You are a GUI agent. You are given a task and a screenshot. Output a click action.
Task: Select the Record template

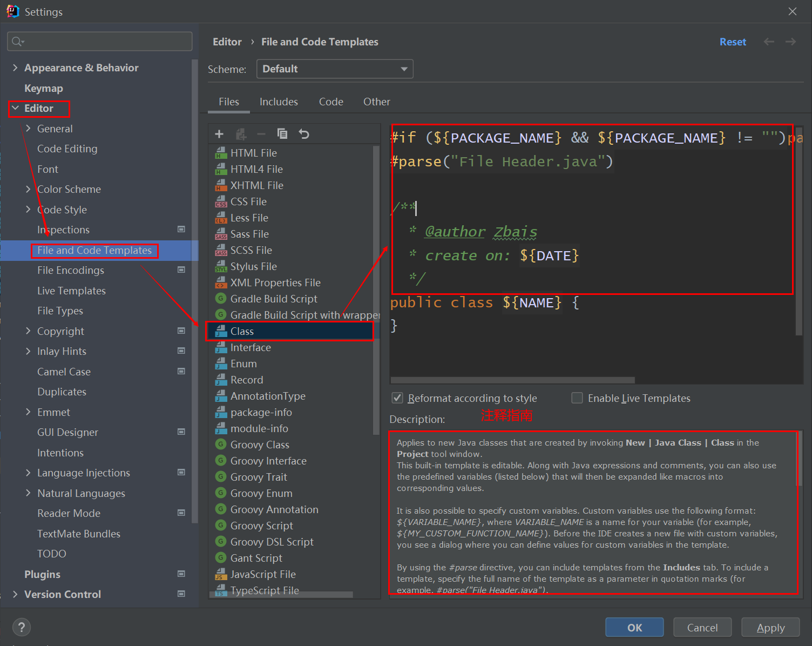click(247, 380)
